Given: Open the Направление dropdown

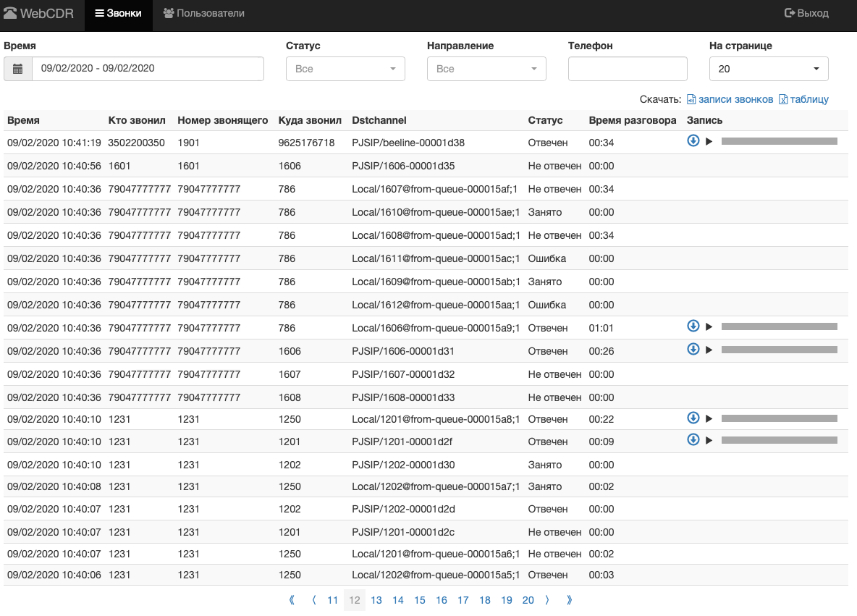Looking at the screenshot, I should (x=486, y=69).
